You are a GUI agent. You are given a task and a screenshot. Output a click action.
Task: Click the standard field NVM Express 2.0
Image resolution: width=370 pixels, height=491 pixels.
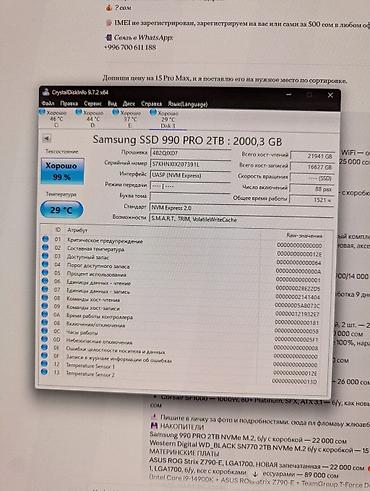242,208
